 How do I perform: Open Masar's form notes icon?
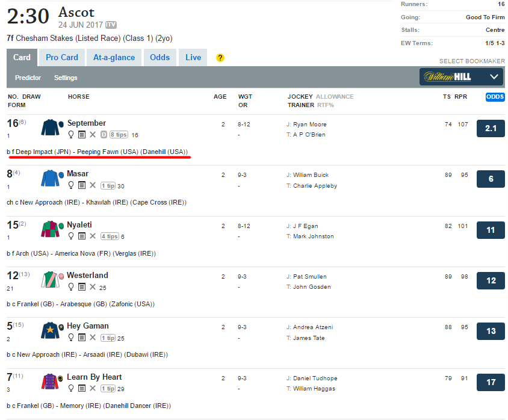click(x=82, y=185)
